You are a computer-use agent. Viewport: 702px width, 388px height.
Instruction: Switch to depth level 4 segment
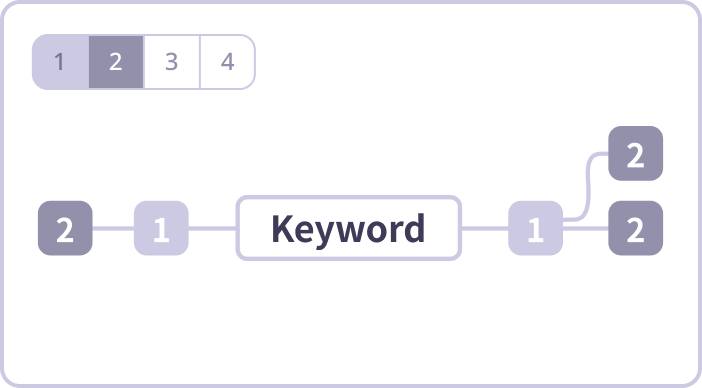click(x=227, y=62)
